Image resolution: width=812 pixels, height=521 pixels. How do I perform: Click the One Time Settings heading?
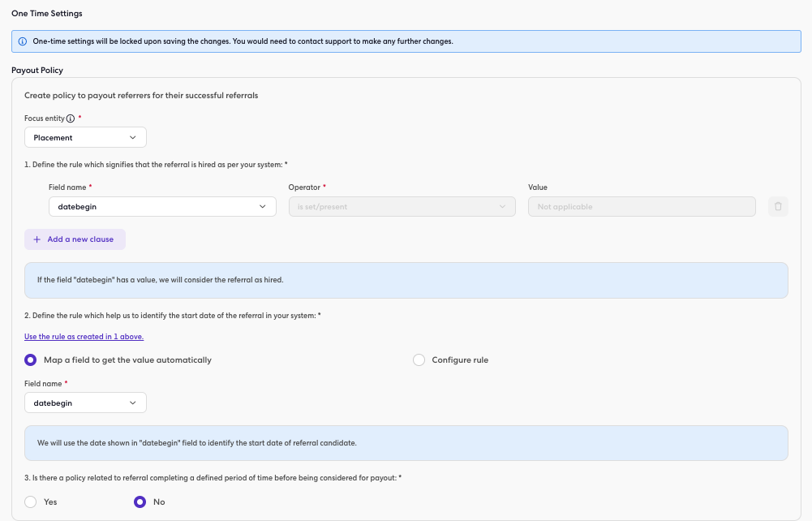(47, 14)
